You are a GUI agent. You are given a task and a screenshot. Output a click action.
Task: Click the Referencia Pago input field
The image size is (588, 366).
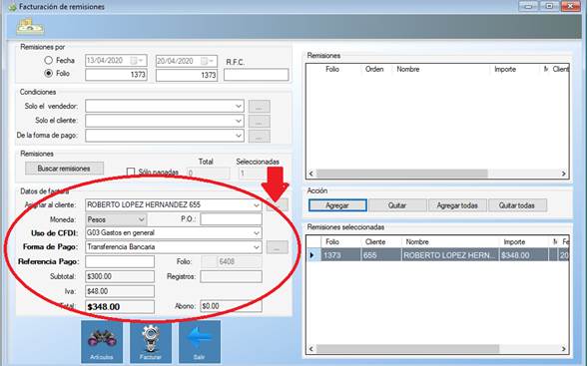(120, 261)
